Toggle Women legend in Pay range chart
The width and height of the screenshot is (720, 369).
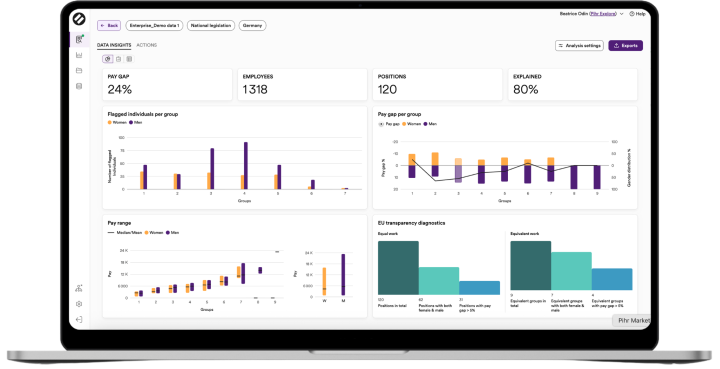[154, 233]
